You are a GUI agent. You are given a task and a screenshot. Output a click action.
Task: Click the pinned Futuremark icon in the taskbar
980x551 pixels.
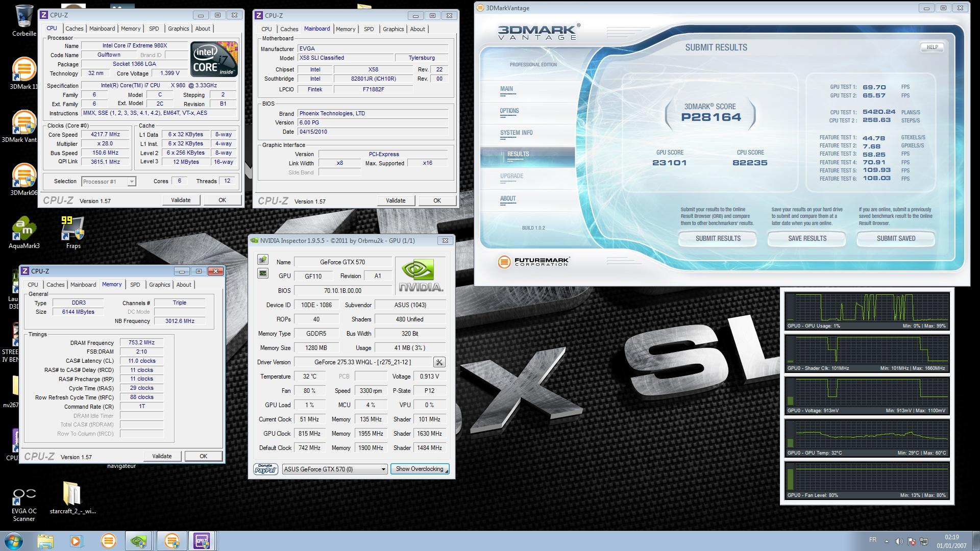point(108,541)
